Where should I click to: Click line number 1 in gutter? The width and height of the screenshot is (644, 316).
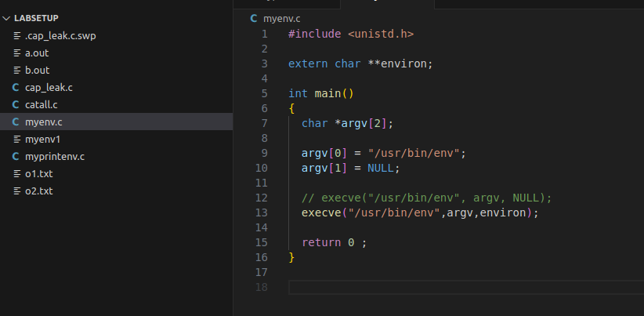click(x=264, y=34)
